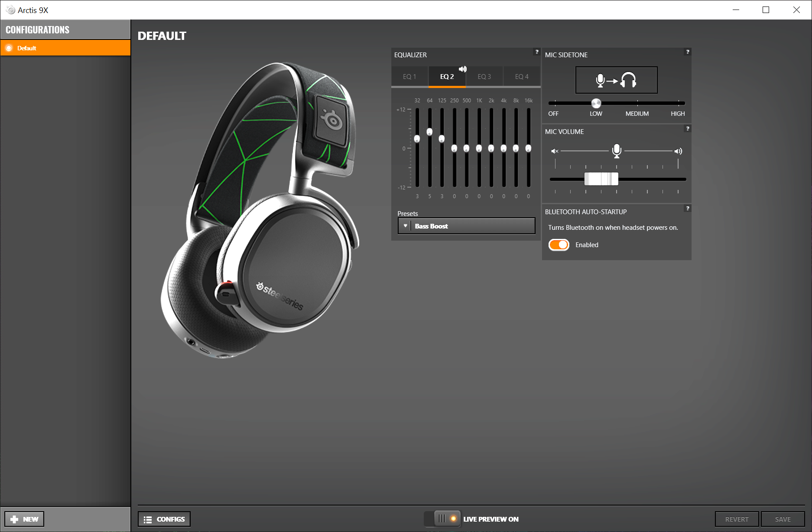Open the EQ 4 tab
The width and height of the screenshot is (812, 532).
[522, 77]
